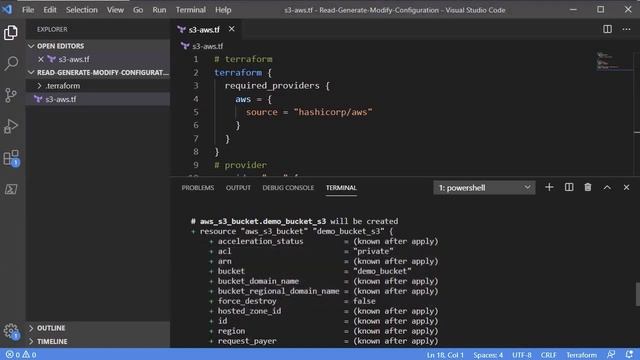Open the Run and Debug view
640x360 pixels.
(x=11, y=126)
